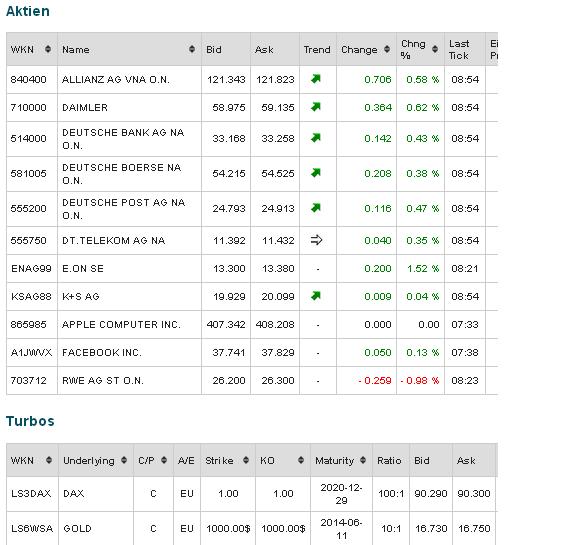
Task: Click the Turbos section heading
Action: coord(30,421)
